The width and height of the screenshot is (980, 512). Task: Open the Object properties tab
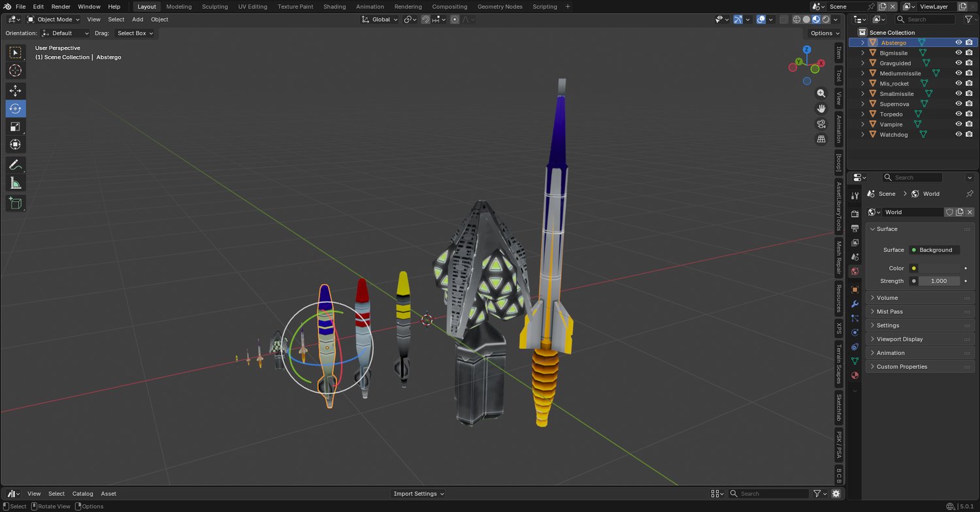pyautogui.click(x=855, y=289)
